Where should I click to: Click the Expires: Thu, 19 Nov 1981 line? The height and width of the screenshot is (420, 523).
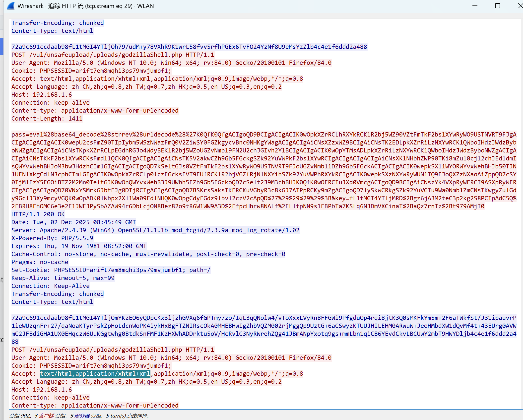(79, 246)
